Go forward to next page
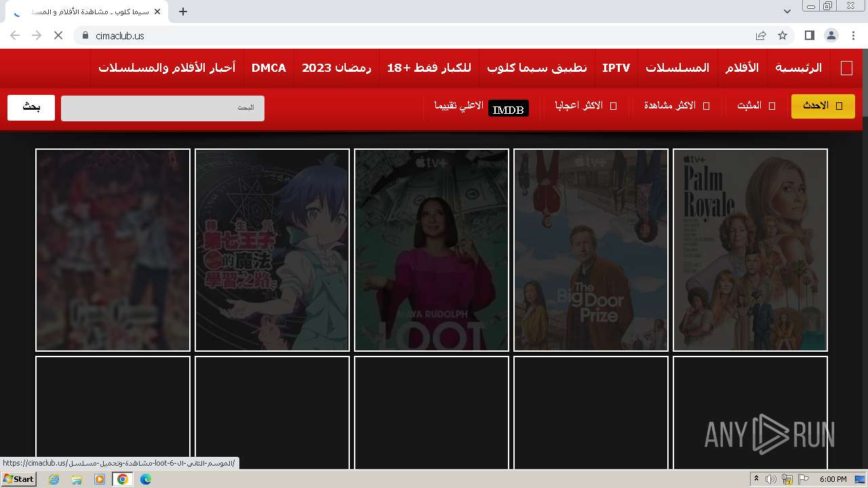 click(x=37, y=35)
